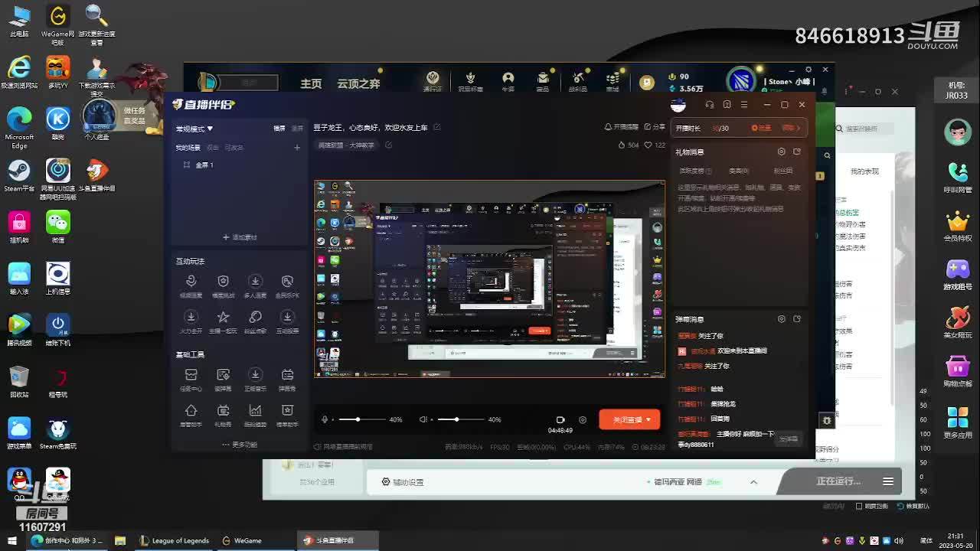Select the 粉丝团 tab in 礼物消息
The width and height of the screenshot is (980, 551).
782,171
